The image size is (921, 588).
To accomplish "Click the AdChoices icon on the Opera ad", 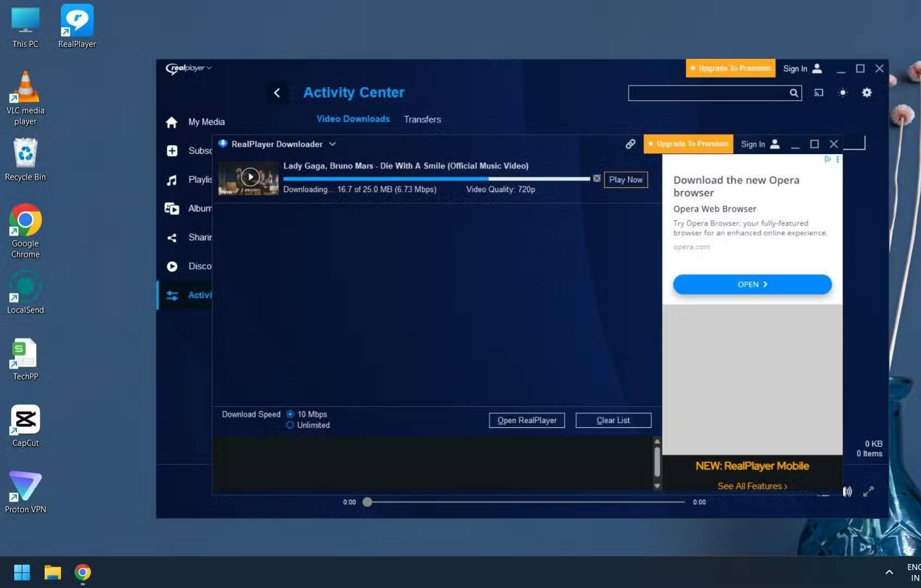I will 827,159.
